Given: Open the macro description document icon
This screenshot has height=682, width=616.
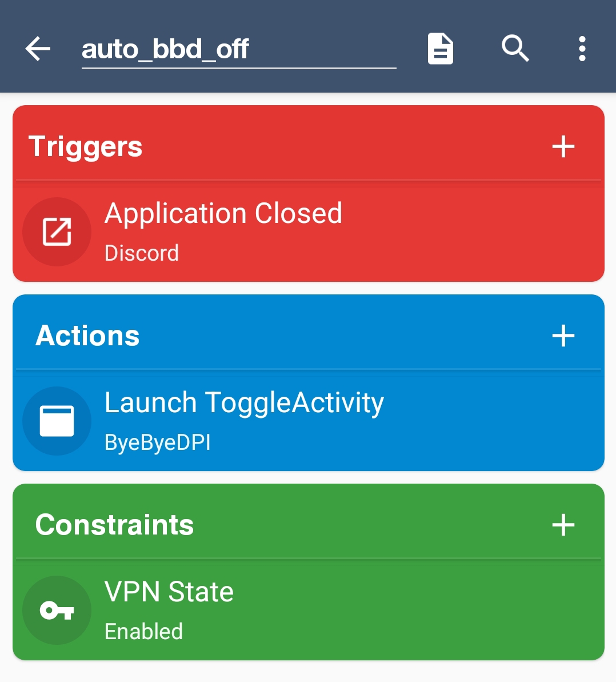Looking at the screenshot, I should click(440, 49).
